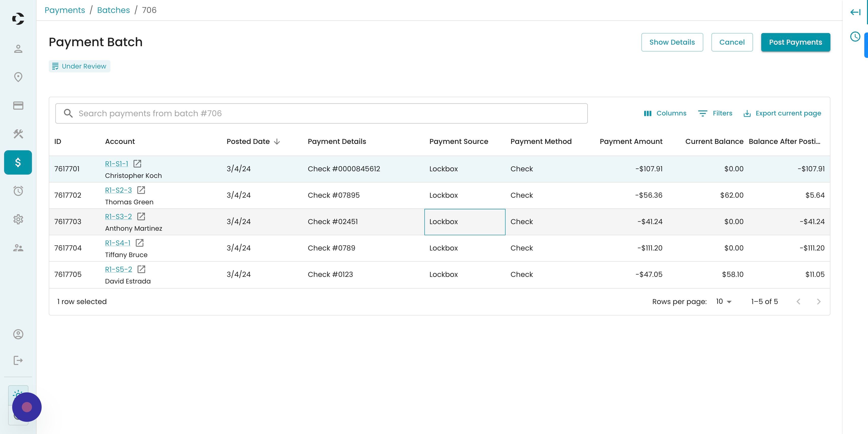Open the Rows per page dropdown

pyautogui.click(x=723, y=302)
